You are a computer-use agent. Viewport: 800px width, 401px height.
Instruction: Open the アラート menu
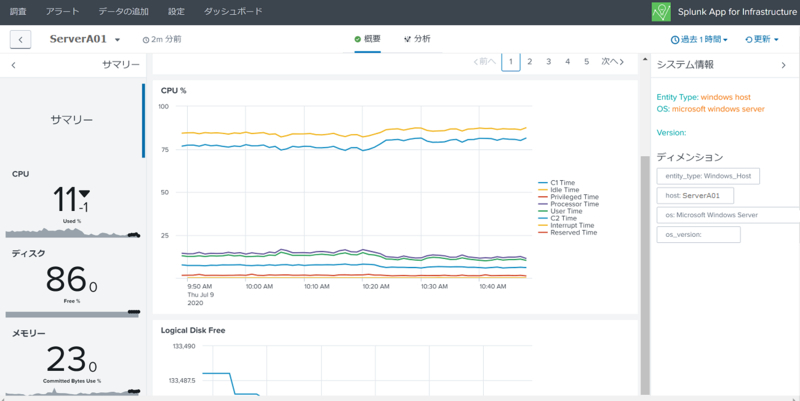point(62,11)
